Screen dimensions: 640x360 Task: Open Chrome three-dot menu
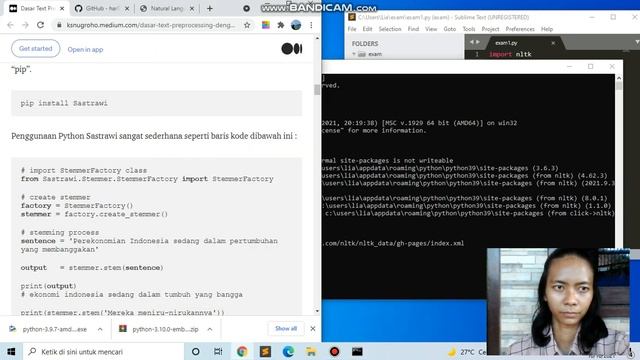pos(311,25)
